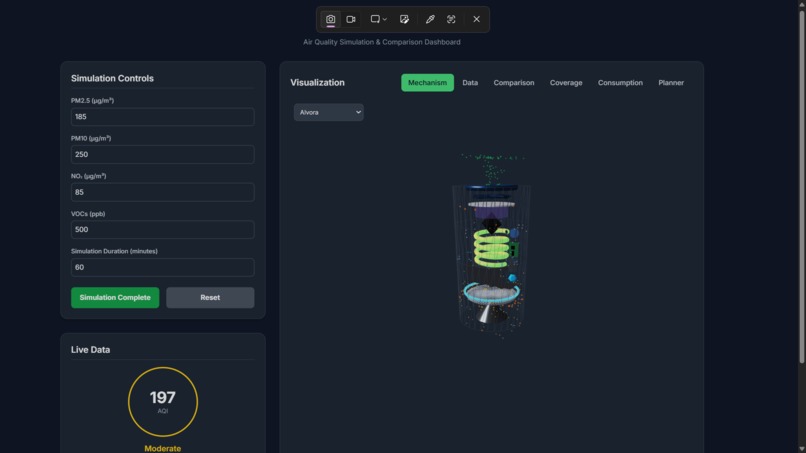
Task: Click the text extractor scan icon
Action: click(x=451, y=20)
